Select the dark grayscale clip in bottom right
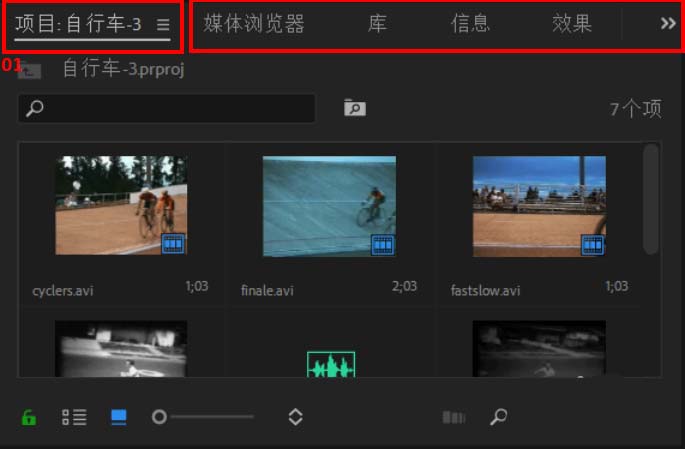685x449 pixels. [x=539, y=349]
